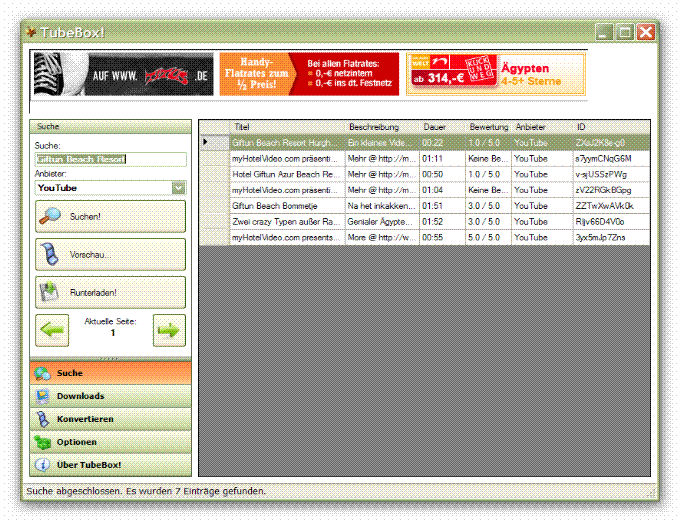
Task: Go to previous page with left arrow
Action: click(x=53, y=329)
